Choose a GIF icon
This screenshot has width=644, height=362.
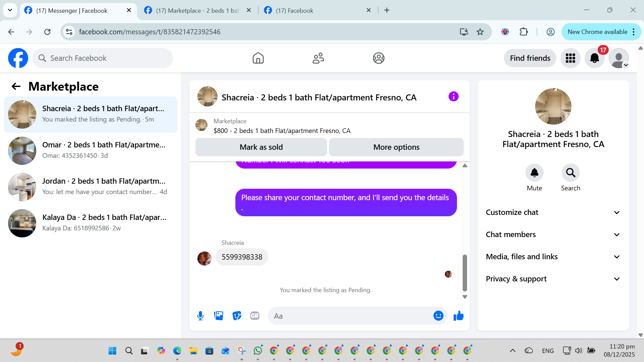(x=255, y=316)
